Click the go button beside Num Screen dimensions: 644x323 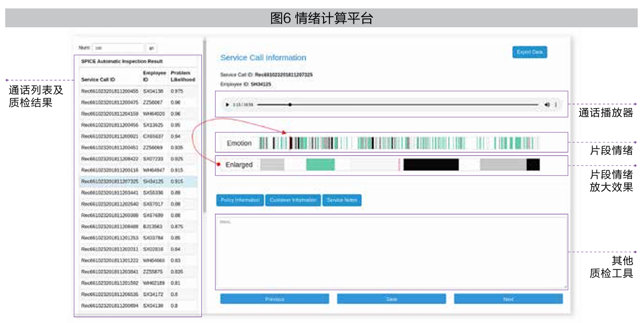[151, 48]
